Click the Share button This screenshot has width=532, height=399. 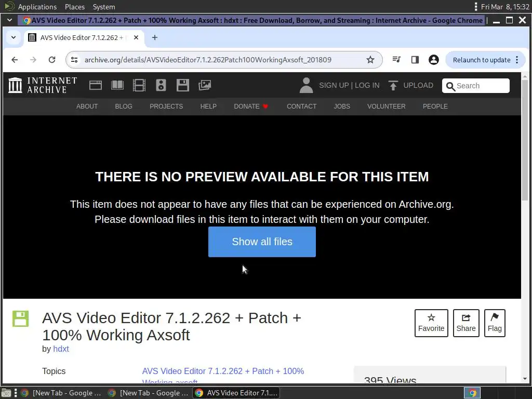[466, 323]
